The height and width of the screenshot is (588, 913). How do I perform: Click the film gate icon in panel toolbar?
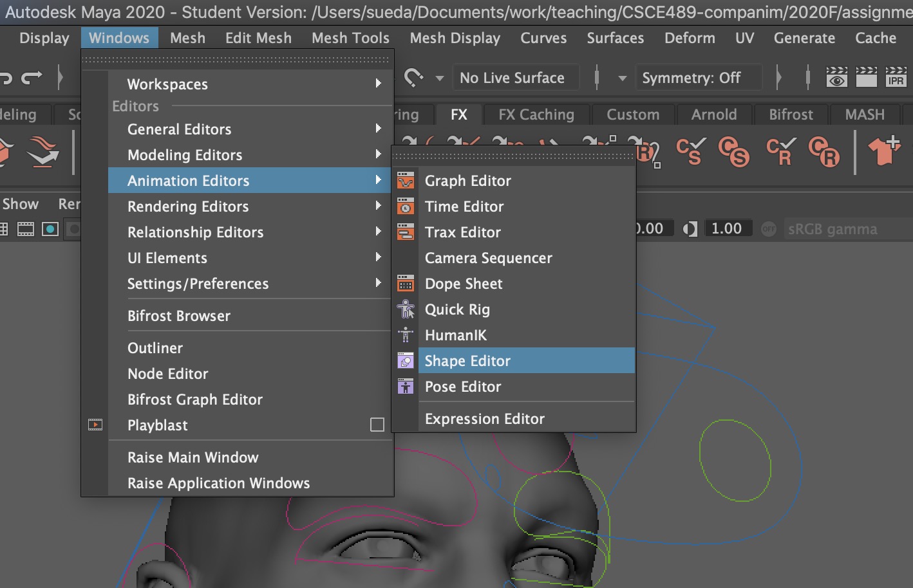(26, 229)
